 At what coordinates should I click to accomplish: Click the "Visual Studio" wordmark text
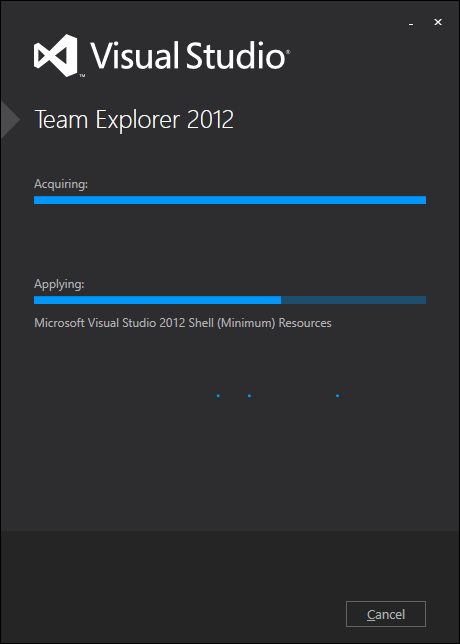[190, 55]
